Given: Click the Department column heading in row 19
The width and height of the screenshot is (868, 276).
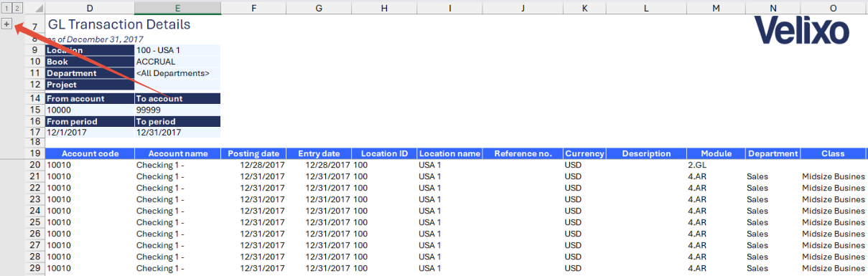Looking at the screenshot, I should click(x=773, y=153).
